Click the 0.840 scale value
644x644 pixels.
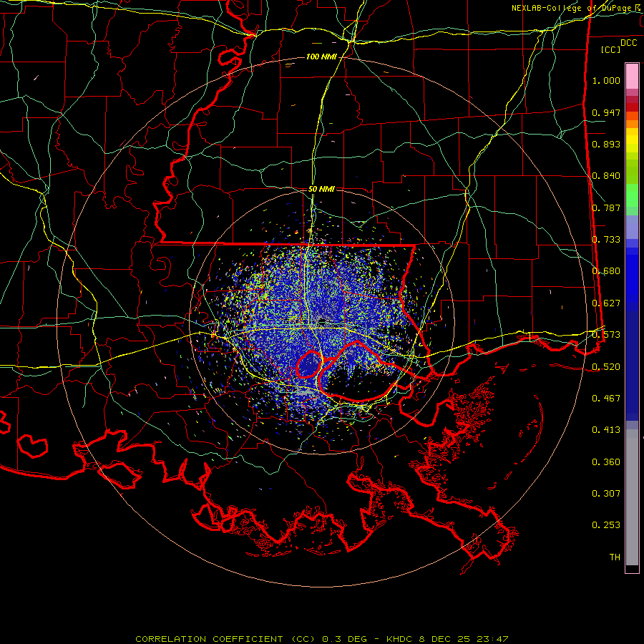(x=606, y=176)
